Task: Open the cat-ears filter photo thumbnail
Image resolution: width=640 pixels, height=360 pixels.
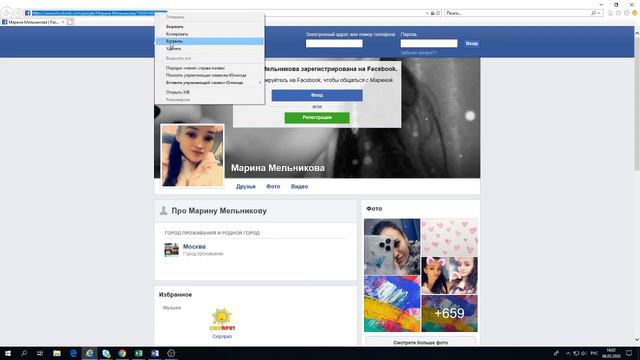Action: tap(449, 276)
